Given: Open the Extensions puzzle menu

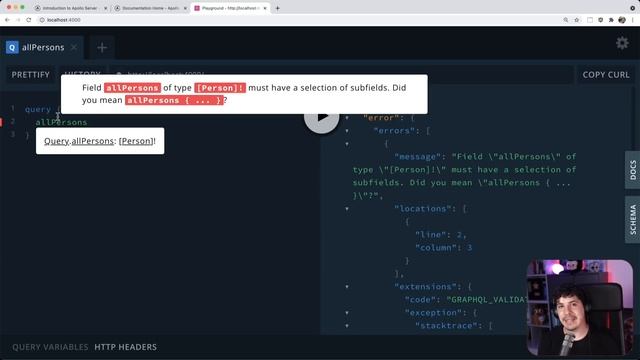Looking at the screenshot, I should pyautogui.click(x=611, y=20).
